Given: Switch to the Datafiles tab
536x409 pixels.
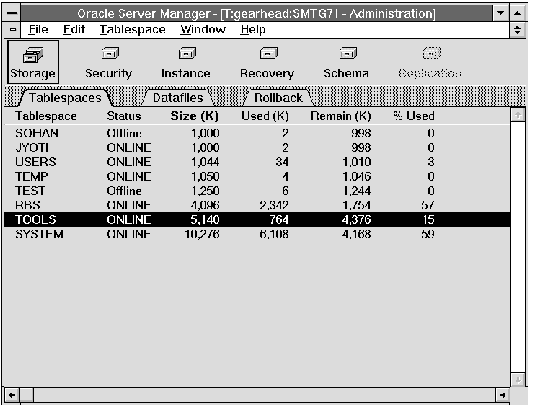Looking at the screenshot, I should click(178, 98).
